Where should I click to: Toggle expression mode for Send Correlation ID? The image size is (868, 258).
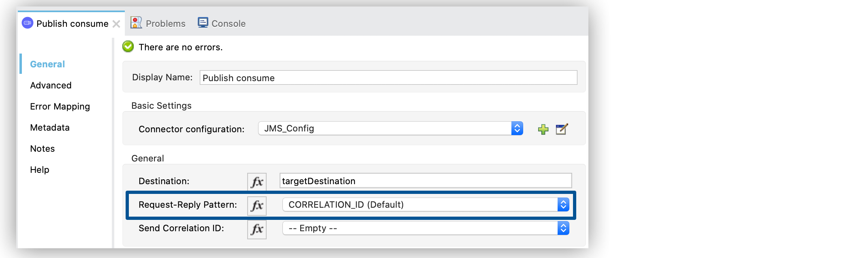point(257,229)
